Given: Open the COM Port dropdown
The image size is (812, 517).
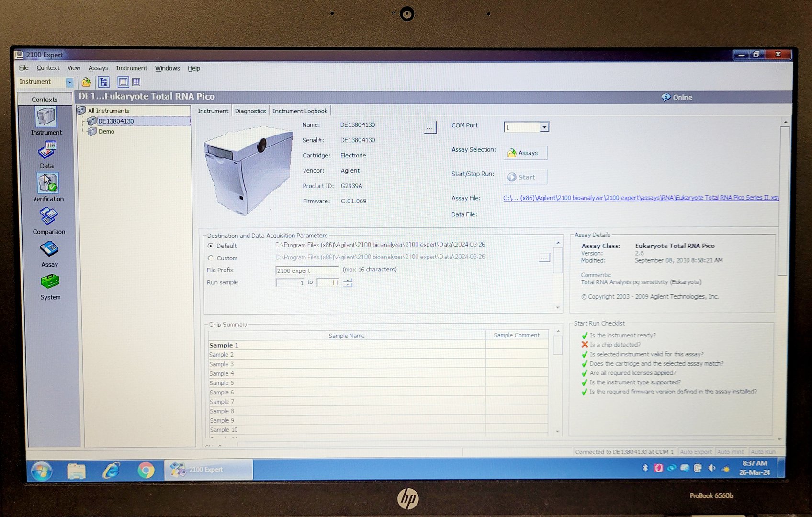Looking at the screenshot, I should pyautogui.click(x=544, y=127).
